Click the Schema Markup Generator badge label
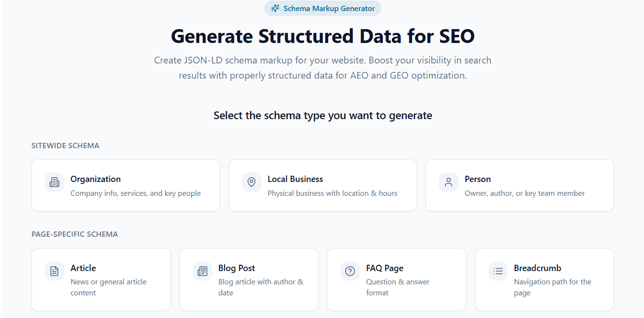This screenshot has width=644, height=318. tap(328, 8)
